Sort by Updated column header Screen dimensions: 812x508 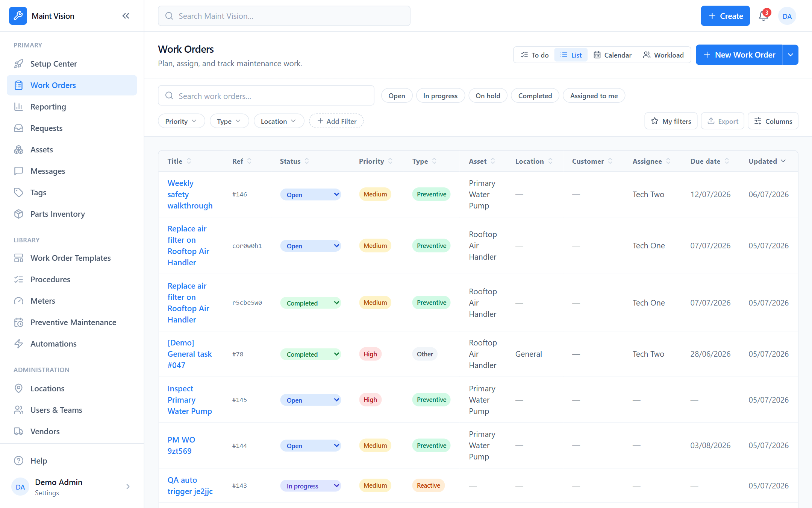coord(767,161)
